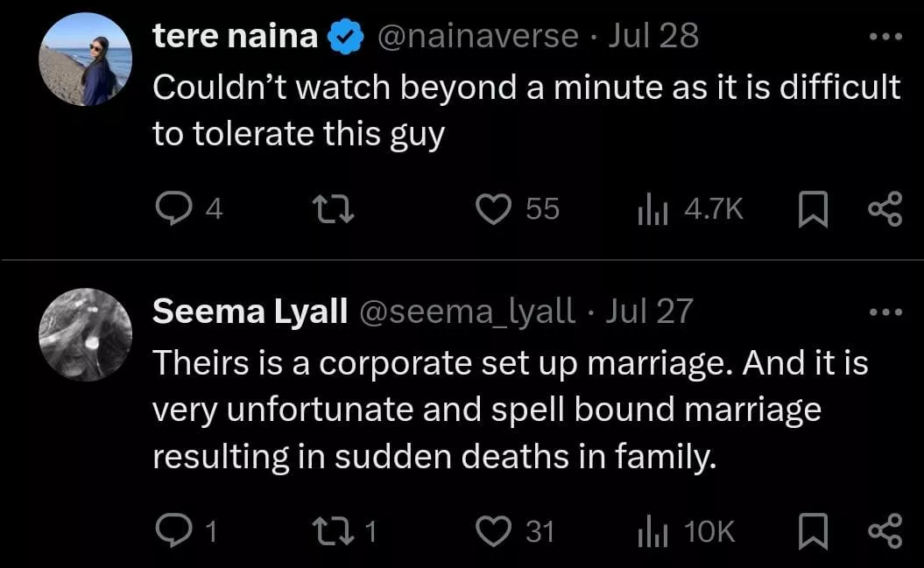Open tere naina's profile picture
Viewport: 924px width, 568px height.
(x=86, y=60)
